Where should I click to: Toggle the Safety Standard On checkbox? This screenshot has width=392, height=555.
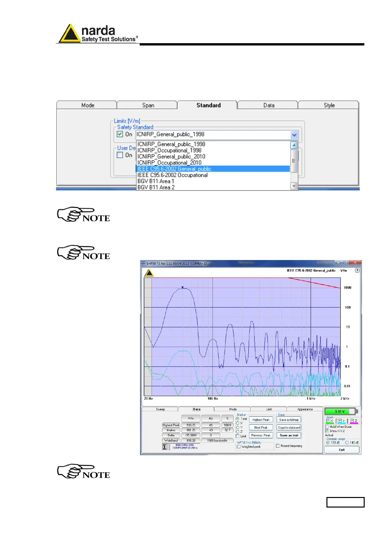(x=120, y=134)
